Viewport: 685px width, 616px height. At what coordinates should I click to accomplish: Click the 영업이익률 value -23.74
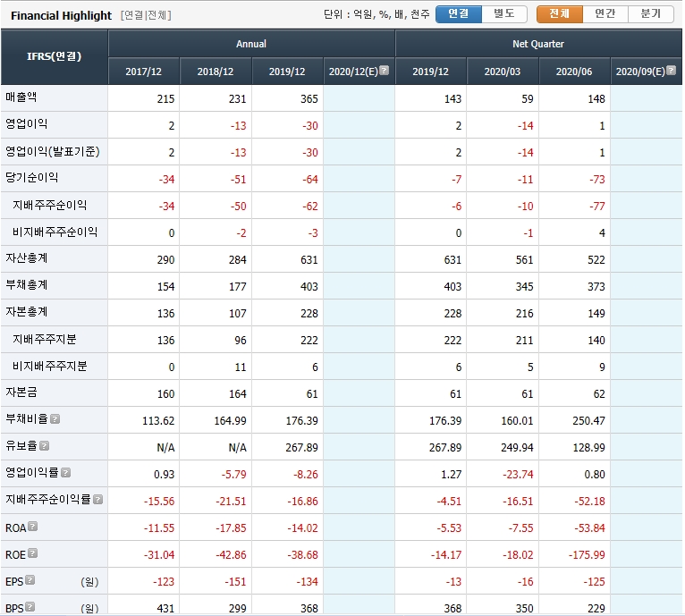[518, 475]
